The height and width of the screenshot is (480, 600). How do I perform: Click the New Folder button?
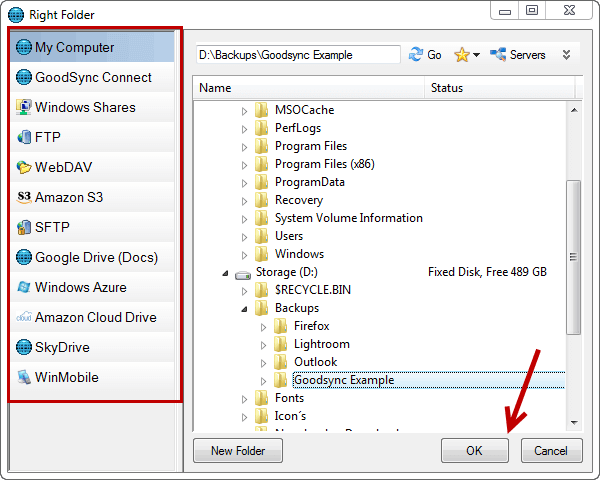(238, 451)
